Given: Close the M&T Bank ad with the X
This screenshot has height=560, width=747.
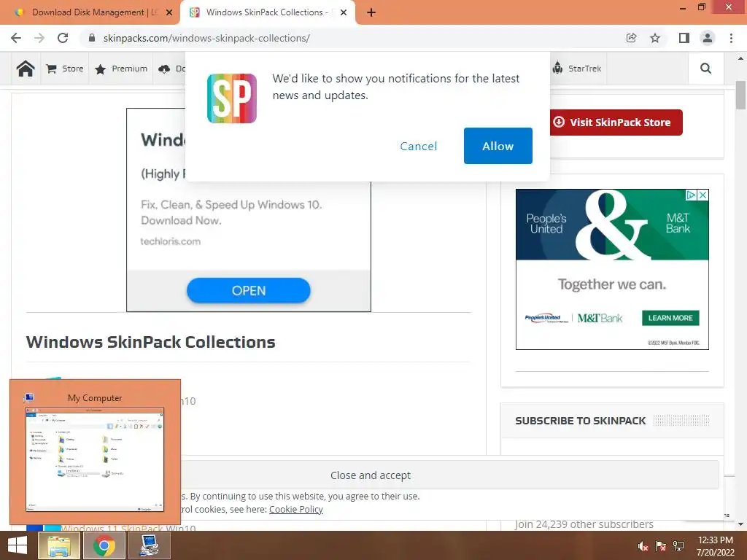Looking at the screenshot, I should click(x=703, y=195).
